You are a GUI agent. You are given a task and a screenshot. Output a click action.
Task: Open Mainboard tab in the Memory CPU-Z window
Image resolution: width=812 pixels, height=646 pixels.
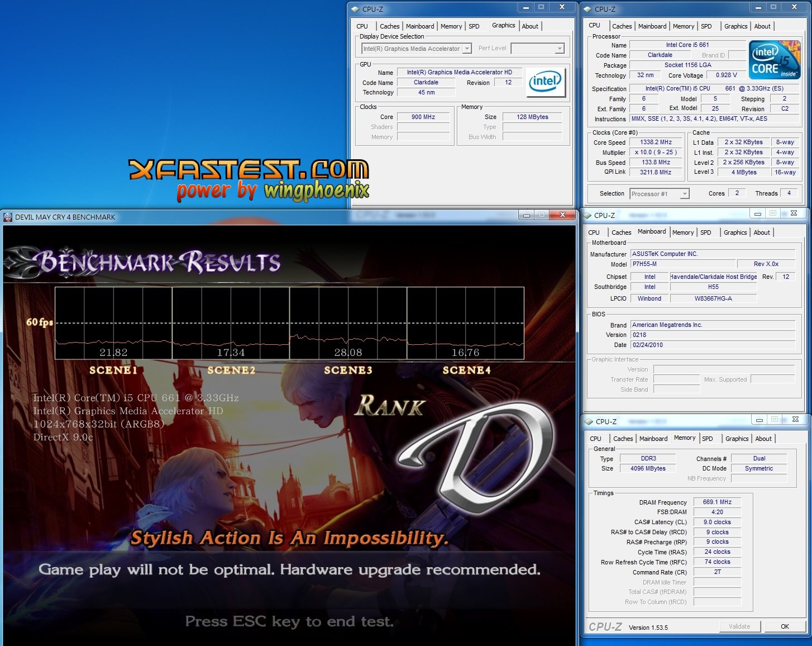pyautogui.click(x=653, y=439)
